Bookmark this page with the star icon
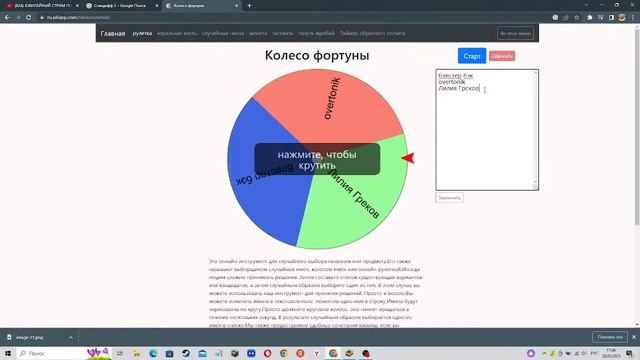640x360 pixels. pos(577,18)
